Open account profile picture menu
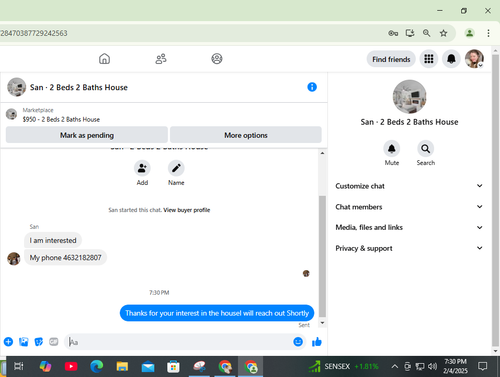This screenshot has width=500, height=377. pos(474,59)
